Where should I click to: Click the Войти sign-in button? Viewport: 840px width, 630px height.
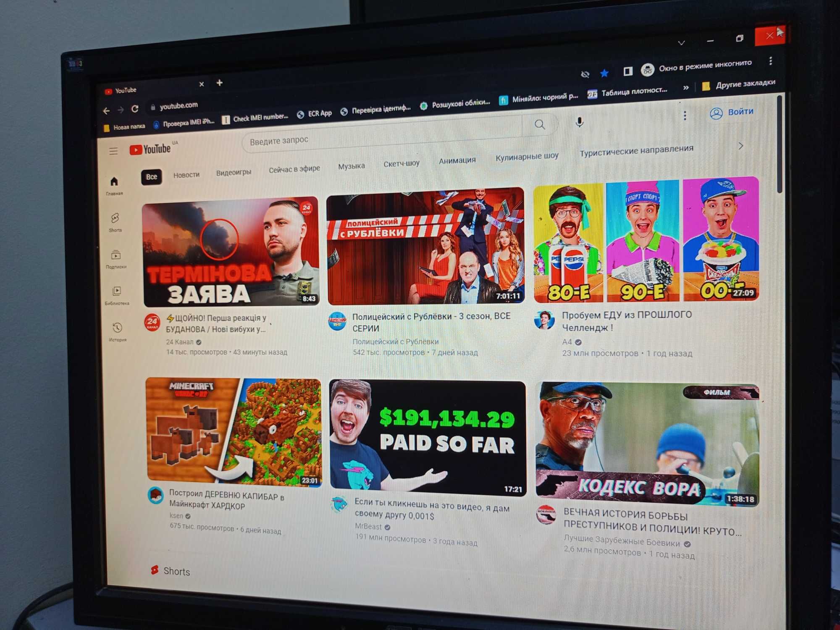click(732, 113)
